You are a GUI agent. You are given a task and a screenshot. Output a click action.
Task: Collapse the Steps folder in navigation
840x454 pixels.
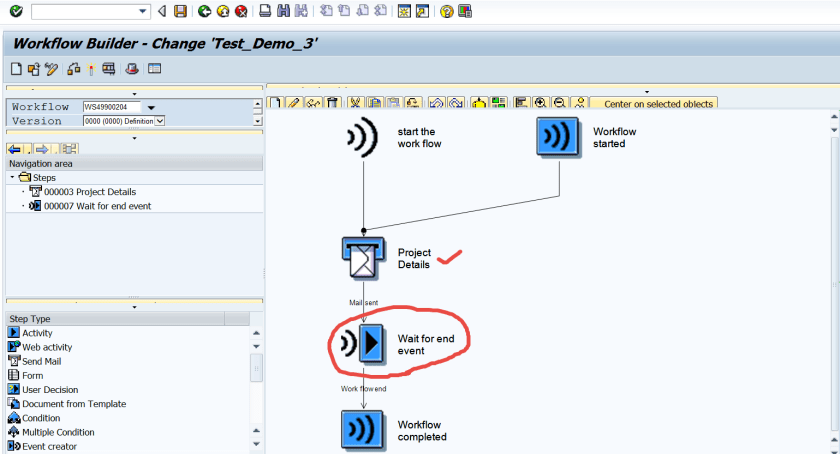pyautogui.click(x=13, y=177)
